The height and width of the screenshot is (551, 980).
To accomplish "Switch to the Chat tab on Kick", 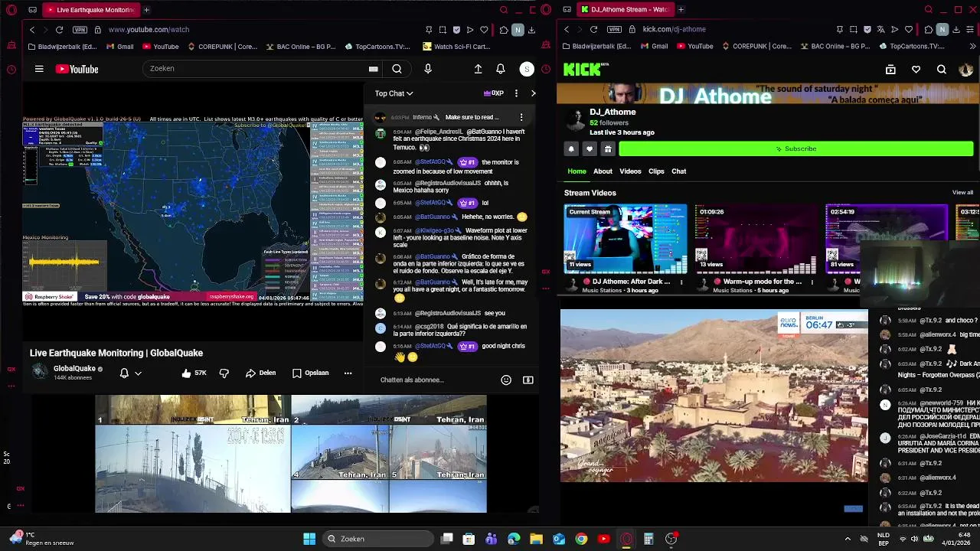I will pyautogui.click(x=679, y=171).
